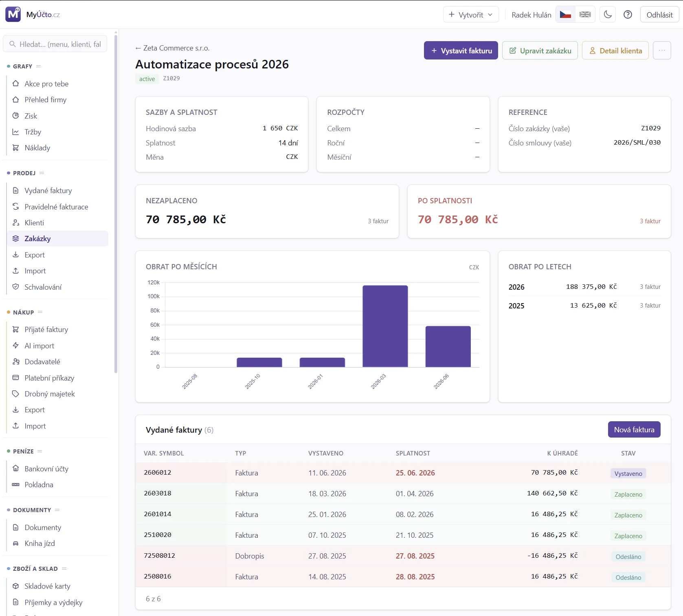Image resolution: width=683 pixels, height=616 pixels.
Task: Click the 2026-03 bar in chart
Action: [385, 326]
